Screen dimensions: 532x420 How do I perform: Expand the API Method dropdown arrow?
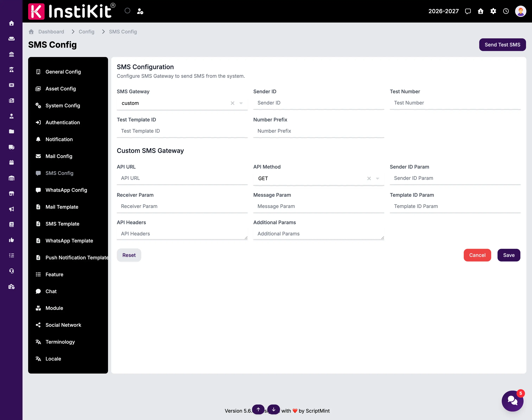tap(378, 179)
